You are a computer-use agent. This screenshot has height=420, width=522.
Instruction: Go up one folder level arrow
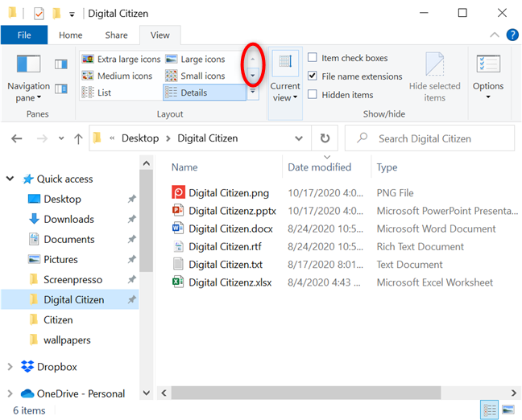(x=78, y=138)
